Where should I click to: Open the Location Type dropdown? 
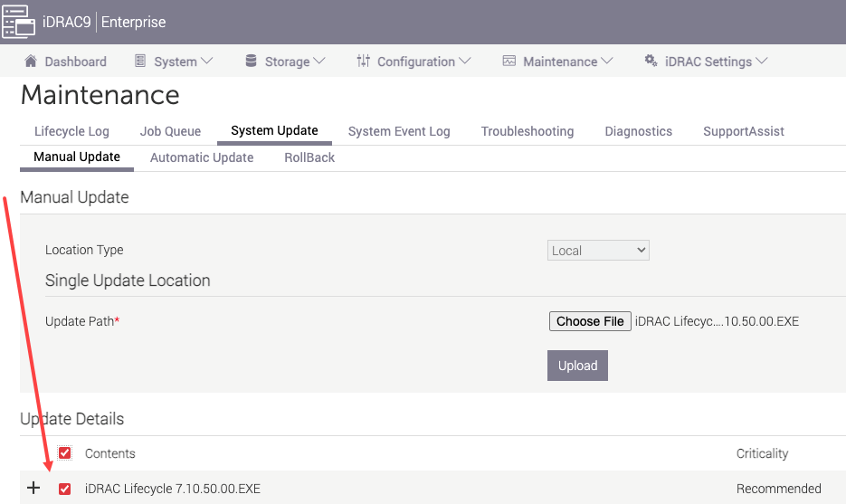[598, 251]
